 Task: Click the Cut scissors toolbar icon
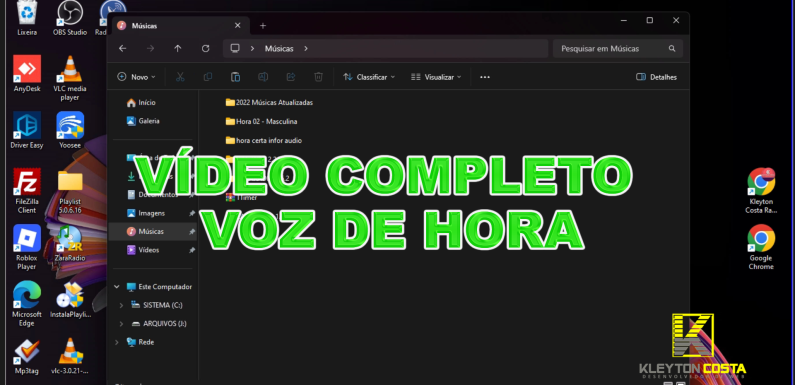180,77
